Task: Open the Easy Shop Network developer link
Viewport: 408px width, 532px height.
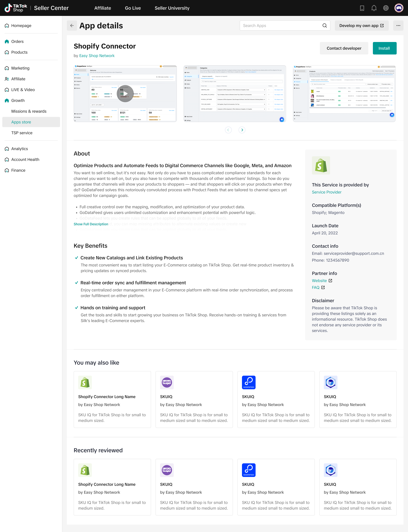Action: [x=97, y=56]
